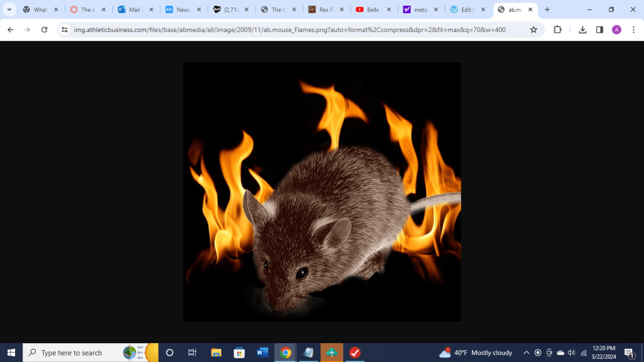Expand the tab search dropdown arrow
Screen dimensions: 644x362
click(x=9, y=9)
